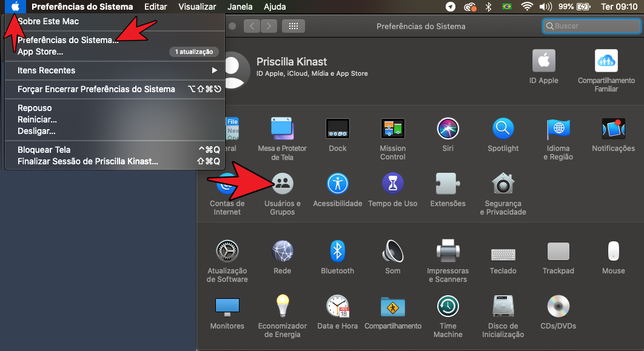Open Bluetooth status in menu bar
Screen dimensions: 644x351
tap(488, 7)
